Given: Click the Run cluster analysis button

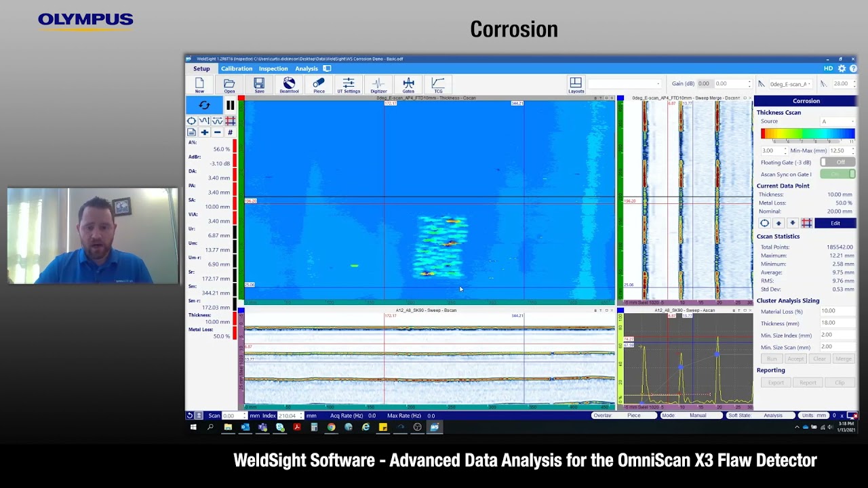Looking at the screenshot, I should (x=772, y=359).
